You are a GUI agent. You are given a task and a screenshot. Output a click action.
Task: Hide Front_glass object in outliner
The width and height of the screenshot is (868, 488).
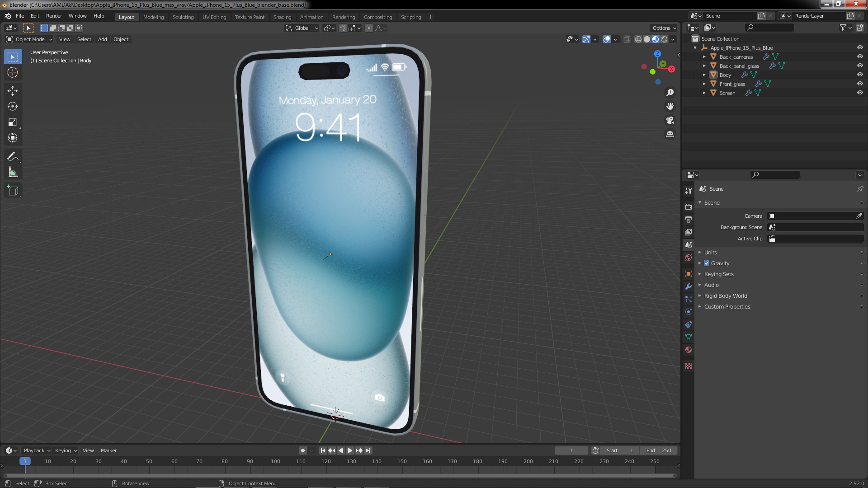860,84
